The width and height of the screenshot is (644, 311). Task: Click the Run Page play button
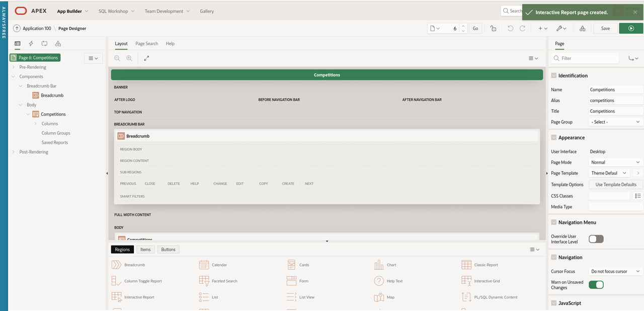coord(631,29)
